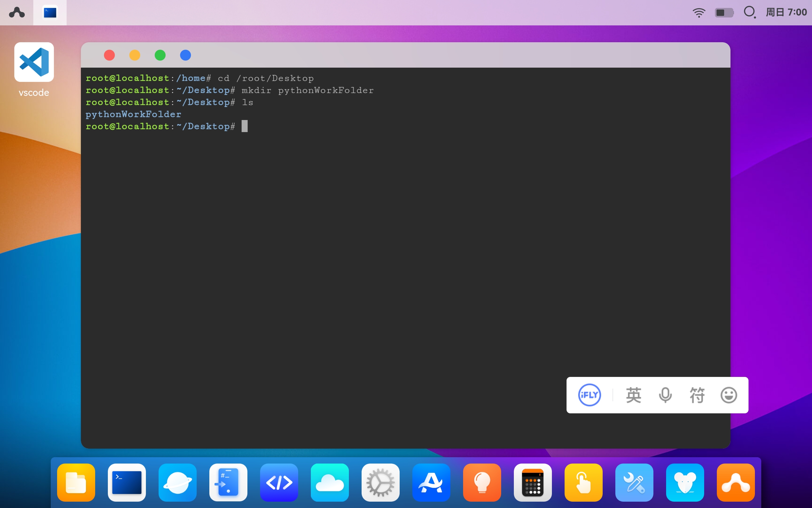Activate the microphone voice input
812x508 pixels.
point(665,395)
